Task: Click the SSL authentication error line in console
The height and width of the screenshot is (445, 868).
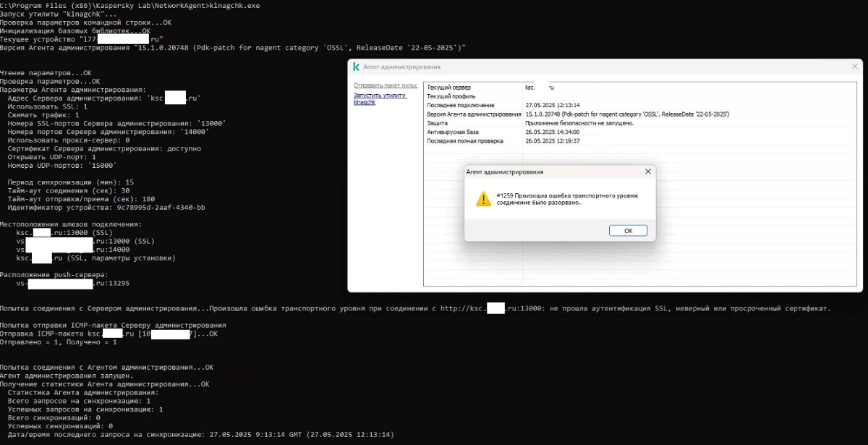Action: [x=415, y=308]
